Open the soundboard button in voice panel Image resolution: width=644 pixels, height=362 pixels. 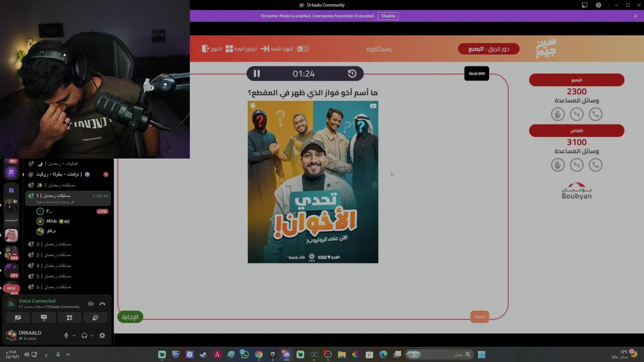tap(96, 317)
